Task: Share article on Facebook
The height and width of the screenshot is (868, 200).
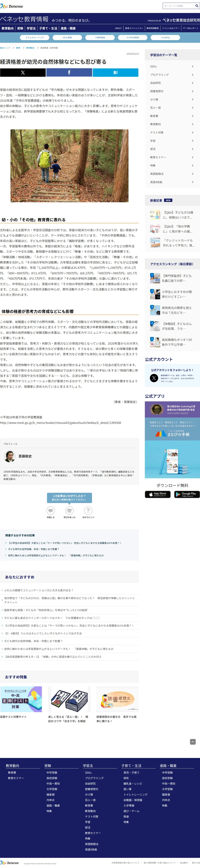Action: (x=69, y=72)
